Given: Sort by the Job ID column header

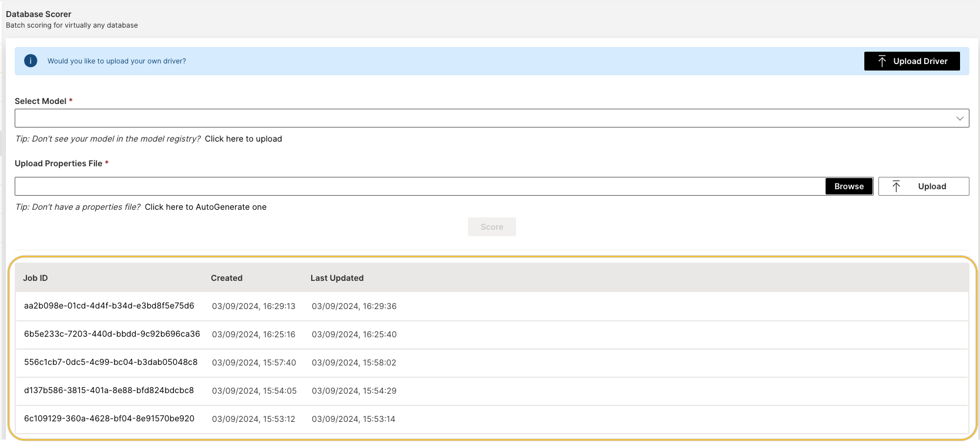Looking at the screenshot, I should click(x=35, y=278).
